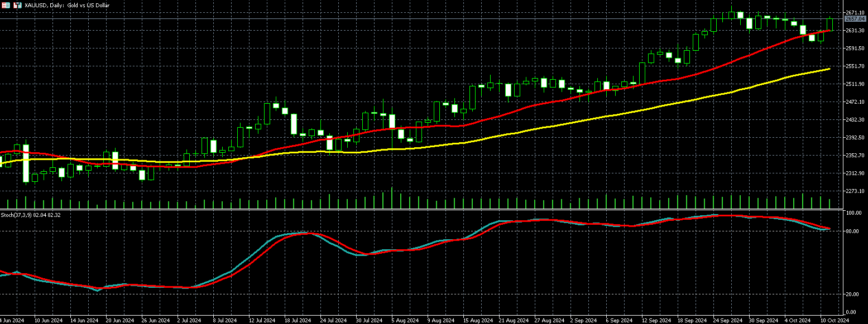Click the 18 Sep 2024 time axis label
This screenshot has width=868, height=324.
point(692,321)
